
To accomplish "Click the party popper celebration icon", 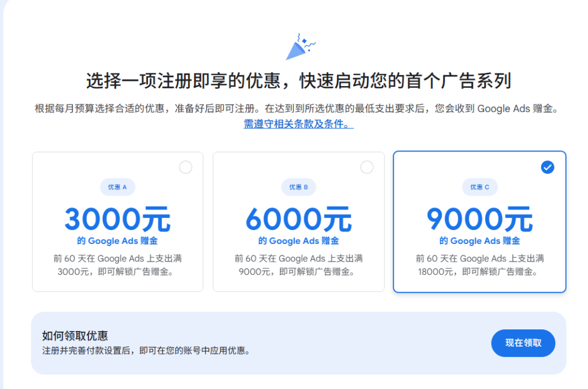I will point(299,46).
